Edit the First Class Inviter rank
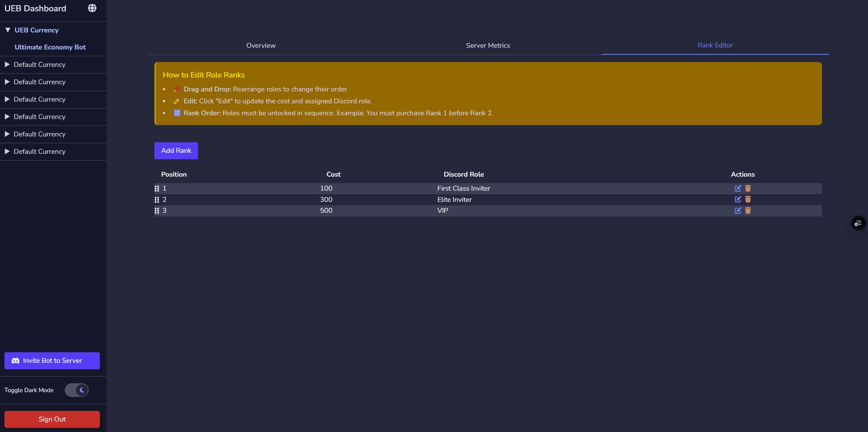This screenshot has width=868, height=432. (737, 188)
